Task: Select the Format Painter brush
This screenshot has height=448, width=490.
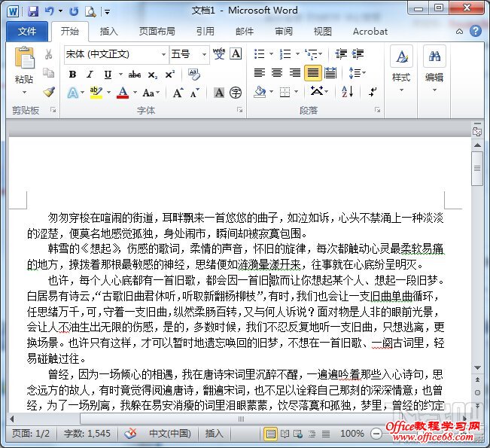Action: [x=49, y=92]
